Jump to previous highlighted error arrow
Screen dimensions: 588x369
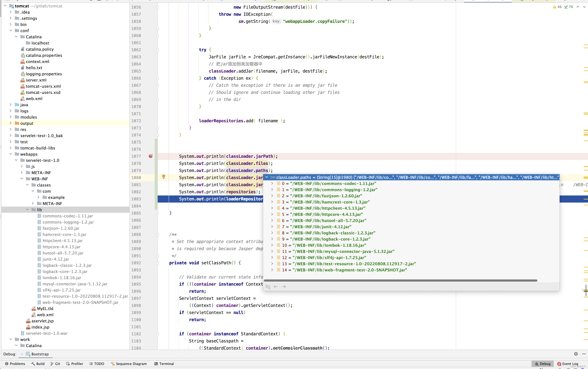(x=578, y=7)
